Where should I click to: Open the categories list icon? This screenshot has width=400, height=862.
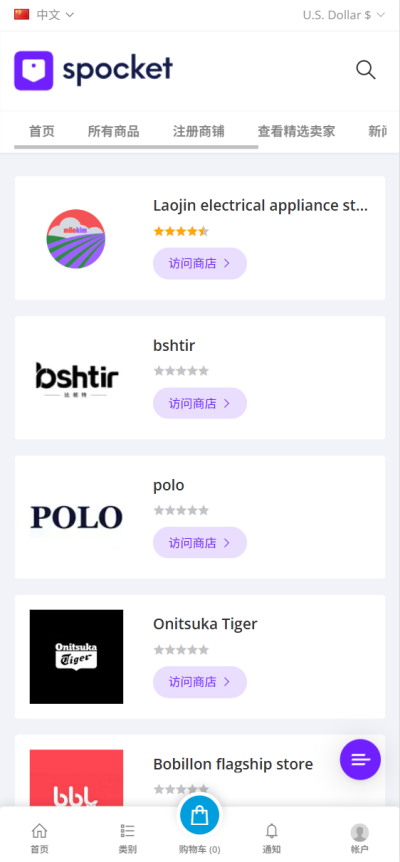pos(127,831)
